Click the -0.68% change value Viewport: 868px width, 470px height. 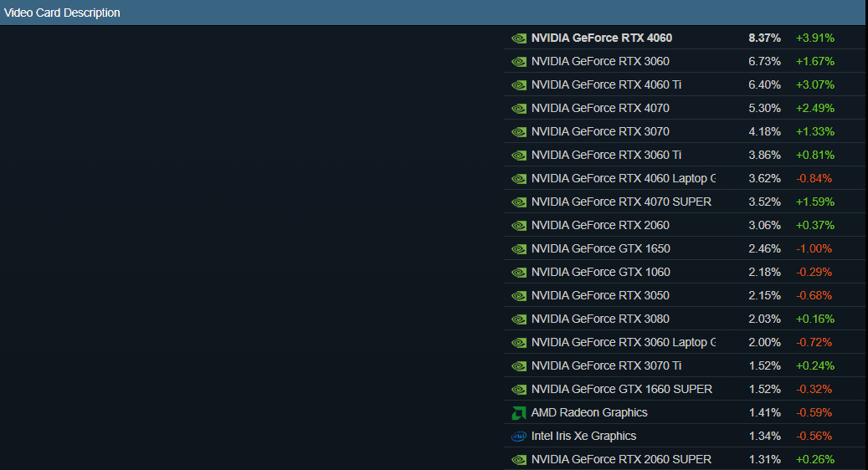(814, 295)
